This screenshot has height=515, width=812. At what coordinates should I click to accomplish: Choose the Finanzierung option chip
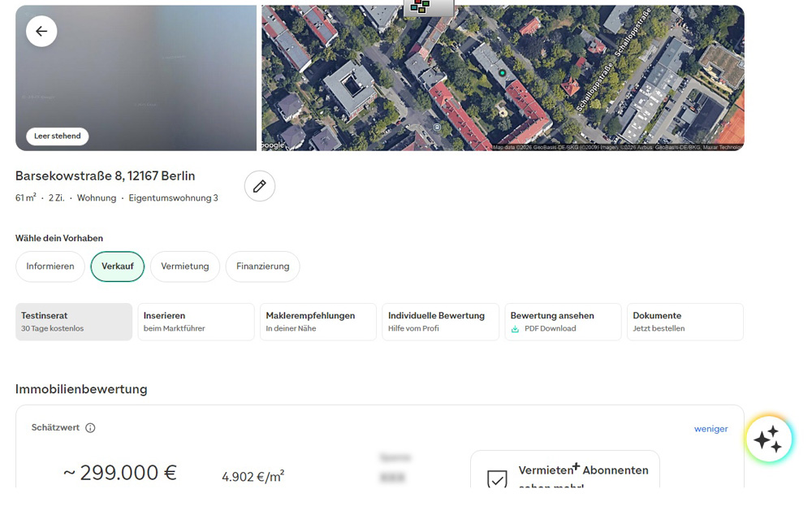click(x=262, y=266)
